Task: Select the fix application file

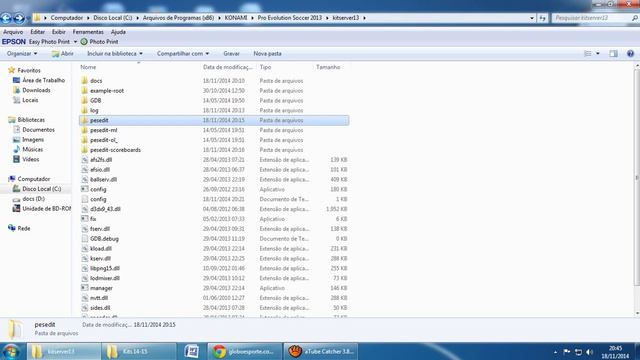Action: [x=93, y=219]
